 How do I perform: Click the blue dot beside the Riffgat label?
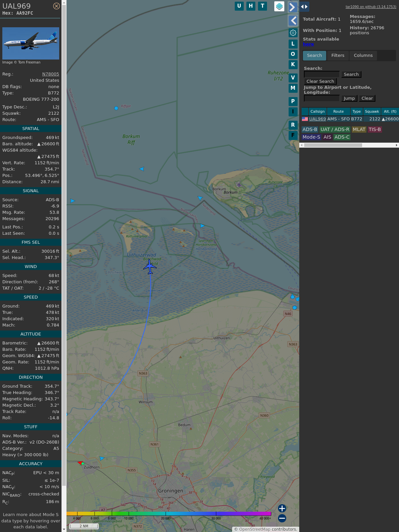point(116,108)
